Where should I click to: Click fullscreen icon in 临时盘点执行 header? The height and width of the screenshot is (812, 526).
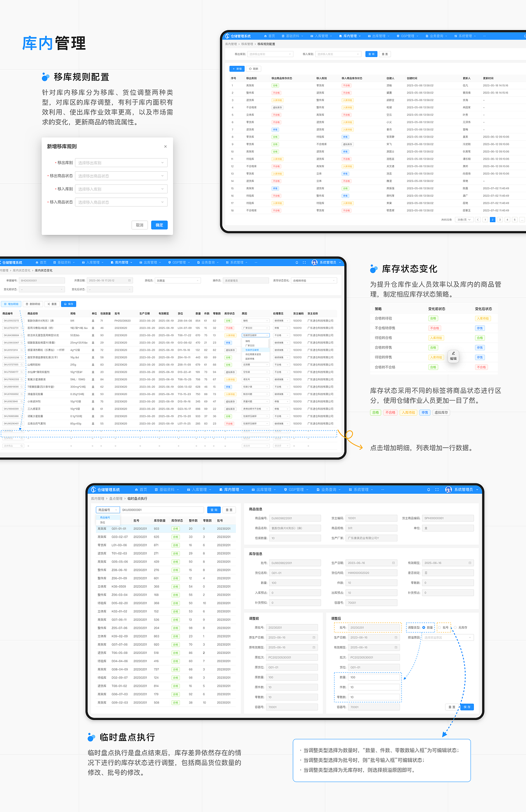tap(437, 490)
